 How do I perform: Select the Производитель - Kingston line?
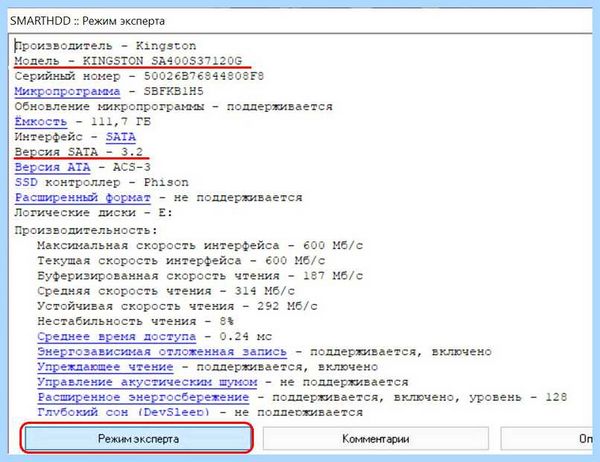click(x=105, y=46)
